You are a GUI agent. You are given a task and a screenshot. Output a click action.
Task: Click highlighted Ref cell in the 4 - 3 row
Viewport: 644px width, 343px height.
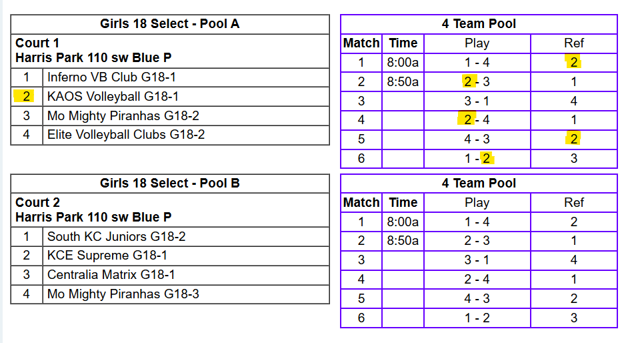573,139
